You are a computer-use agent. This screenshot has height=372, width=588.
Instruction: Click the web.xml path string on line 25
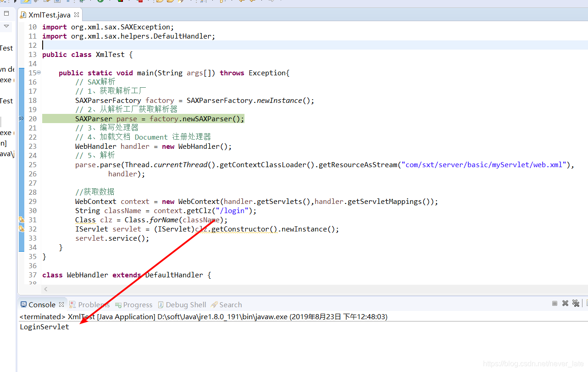coord(485,164)
